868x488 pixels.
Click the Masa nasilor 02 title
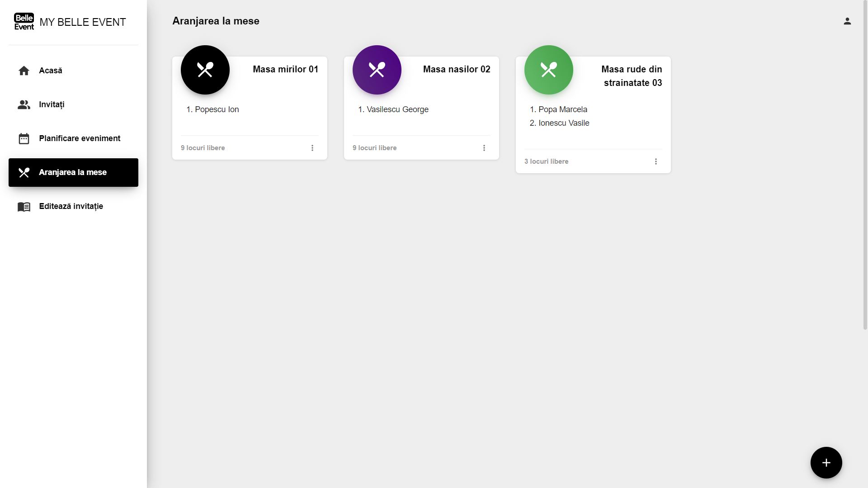coord(457,69)
